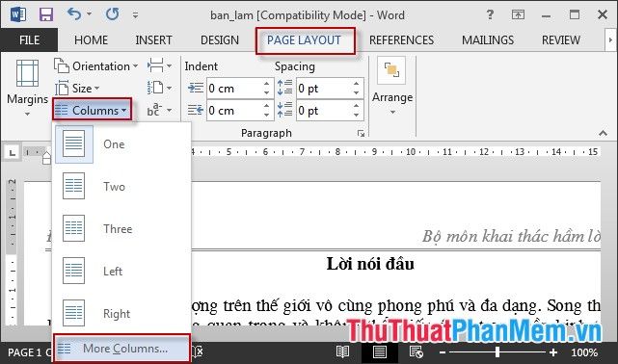Select the PAGE LAYOUT tab
618x364 pixels.
click(304, 40)
